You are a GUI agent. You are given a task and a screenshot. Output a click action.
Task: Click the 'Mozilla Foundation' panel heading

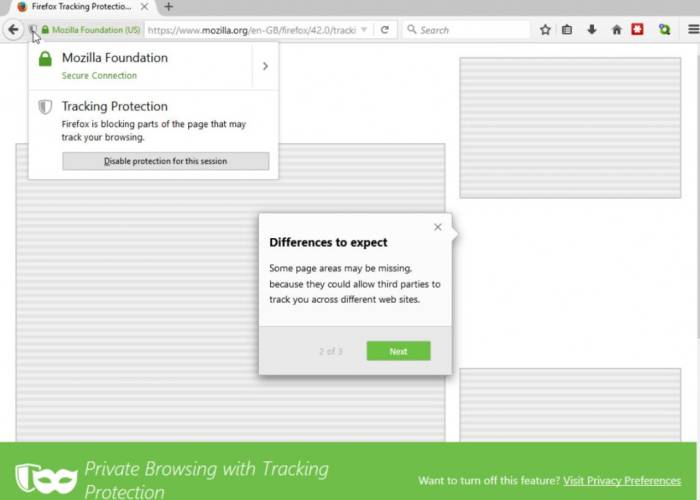[115, 58]
